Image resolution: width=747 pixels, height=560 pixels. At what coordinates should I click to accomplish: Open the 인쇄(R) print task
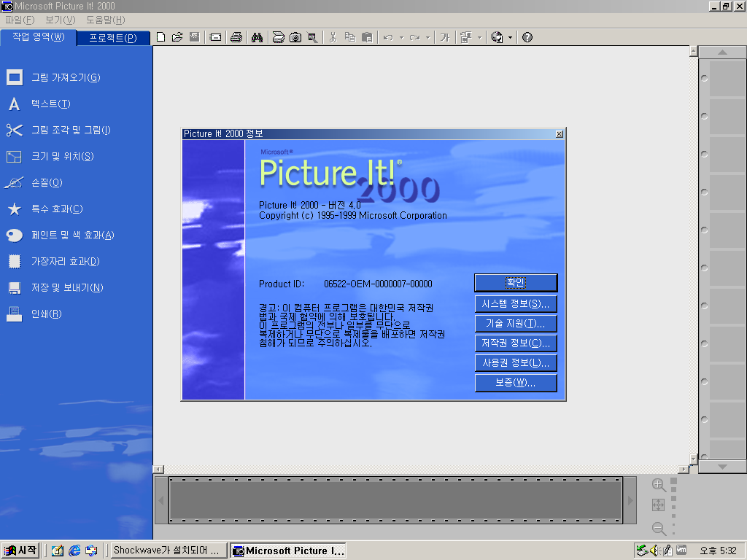(x=34, y=314)
